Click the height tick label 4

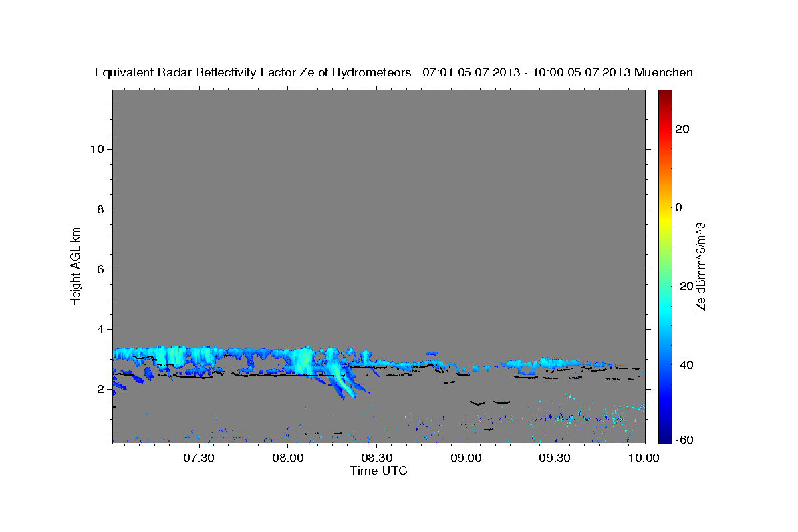(x=101, y=329)
